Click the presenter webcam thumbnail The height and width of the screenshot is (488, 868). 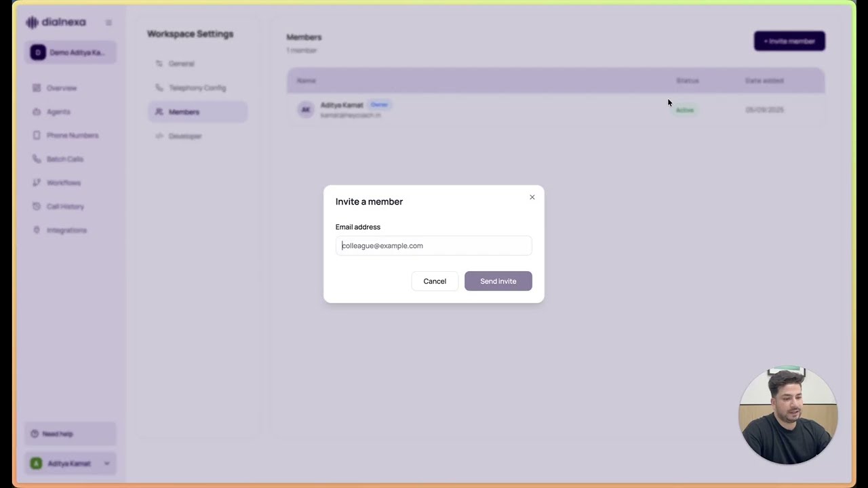pyautogui.click(x=788, y=415)
